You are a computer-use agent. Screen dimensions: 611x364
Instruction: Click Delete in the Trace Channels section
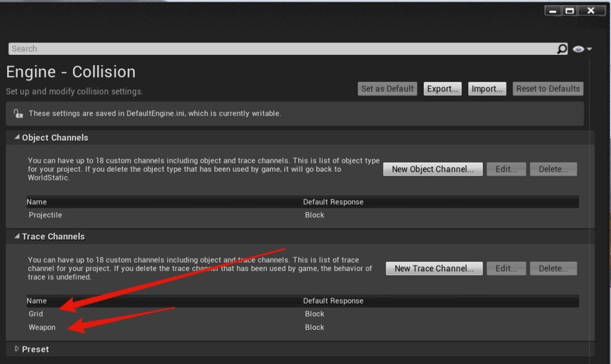[553, 269]
